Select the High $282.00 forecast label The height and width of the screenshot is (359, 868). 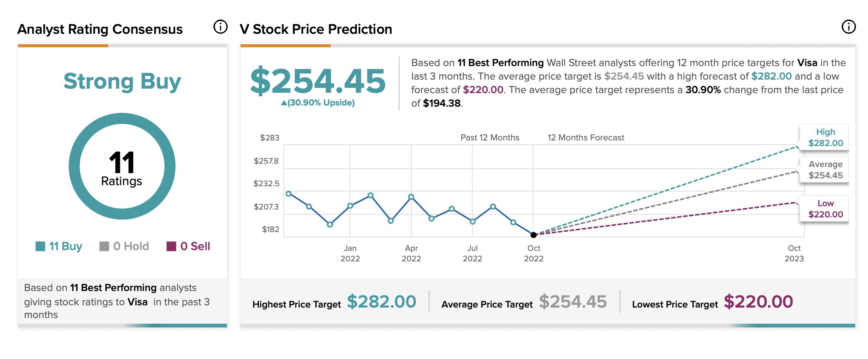tap(825, 137)
